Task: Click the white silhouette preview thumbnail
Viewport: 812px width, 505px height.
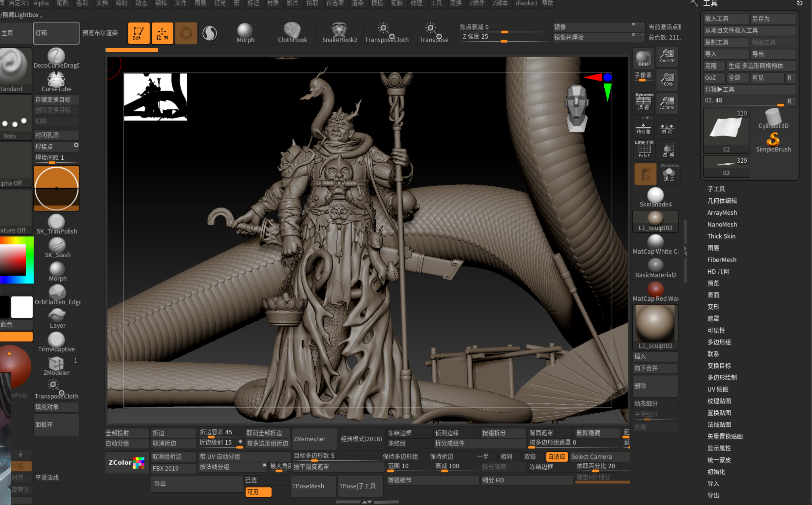Action: coord(156,97)
